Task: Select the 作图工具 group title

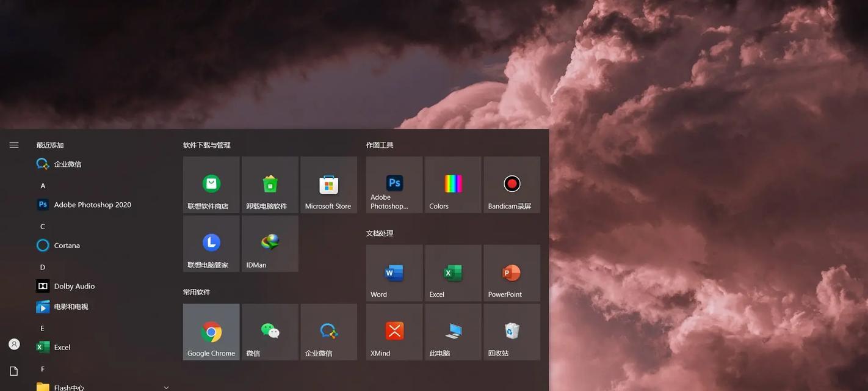Action: [380, 145]
